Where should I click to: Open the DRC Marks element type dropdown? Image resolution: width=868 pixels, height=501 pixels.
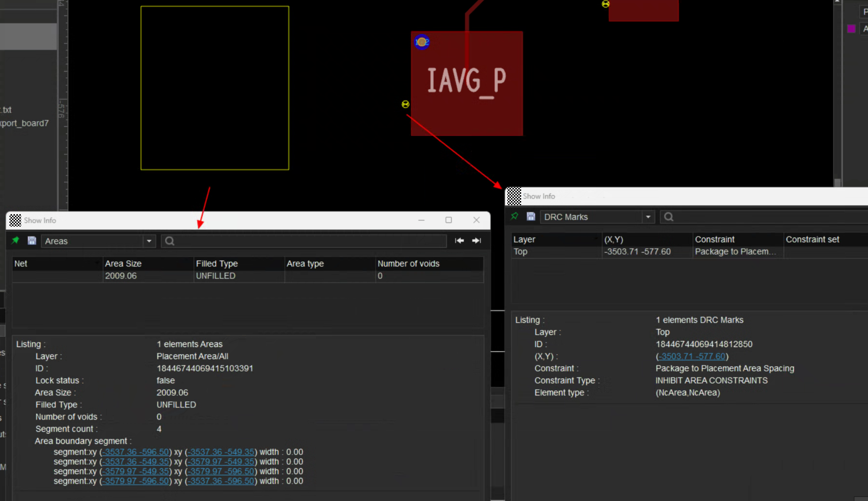648,217
